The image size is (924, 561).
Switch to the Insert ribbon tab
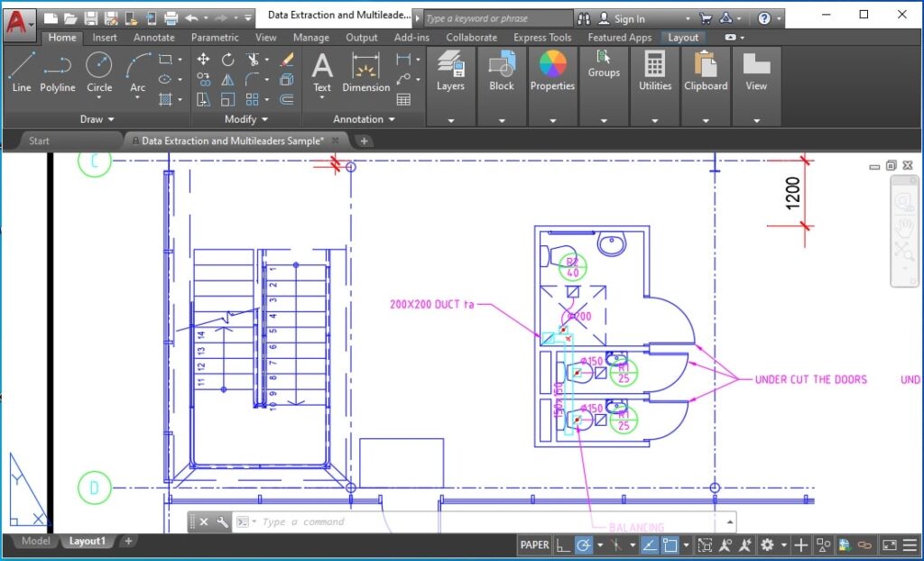pos(105,38)
